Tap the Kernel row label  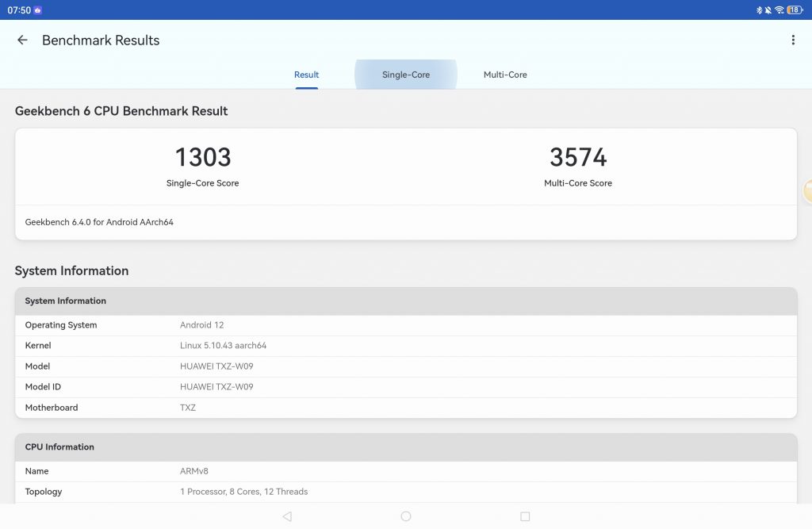(x=38, y=346)
